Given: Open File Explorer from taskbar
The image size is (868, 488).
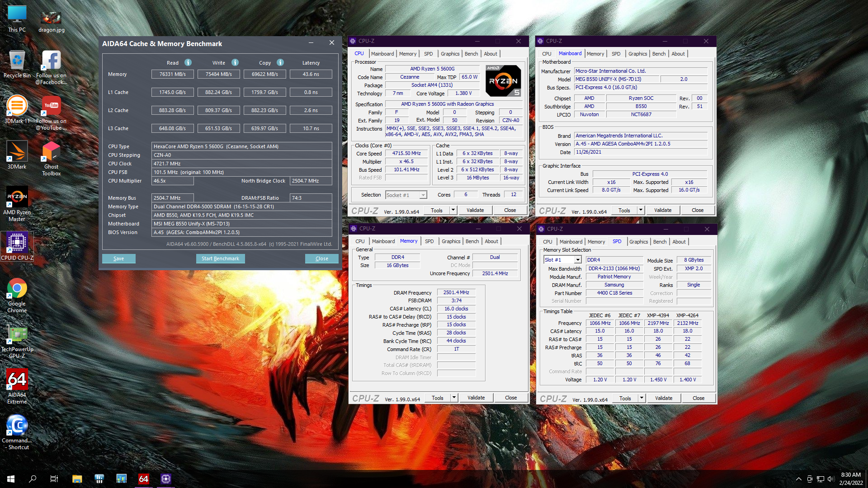Looking at the screenshot, I should [x=77, y=479].
